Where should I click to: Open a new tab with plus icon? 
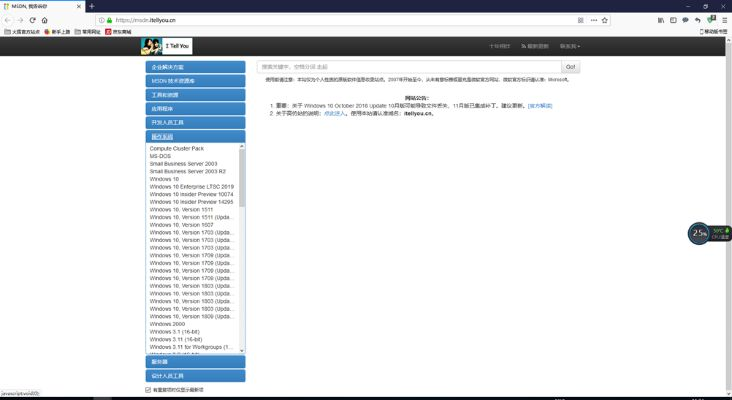coord(92,6)
